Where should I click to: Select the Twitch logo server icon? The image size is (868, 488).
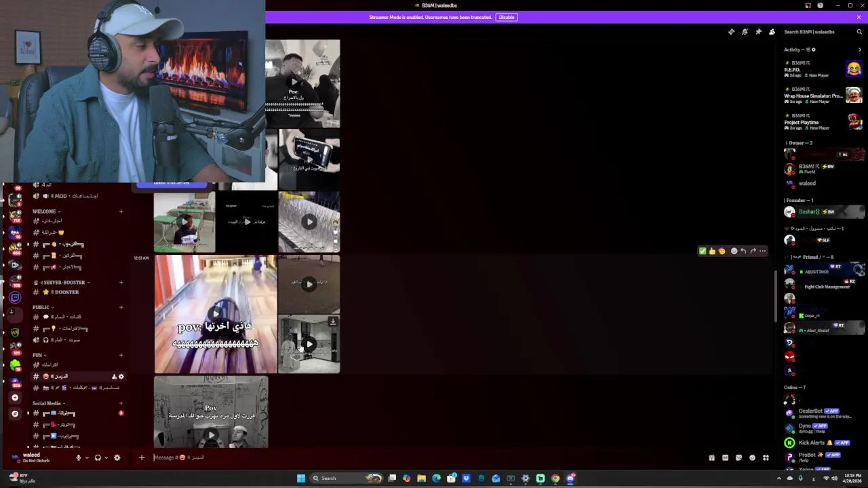[x=15, y=297]
